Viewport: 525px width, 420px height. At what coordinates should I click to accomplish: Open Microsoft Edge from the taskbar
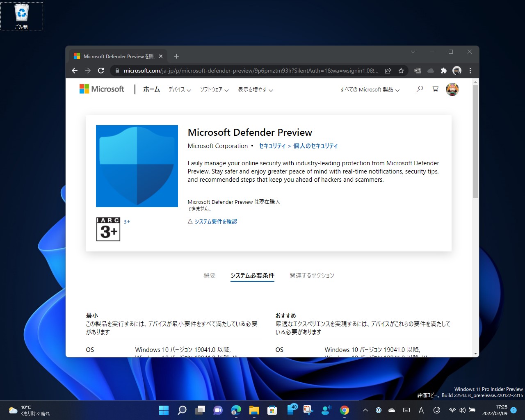tap(236, 410)
